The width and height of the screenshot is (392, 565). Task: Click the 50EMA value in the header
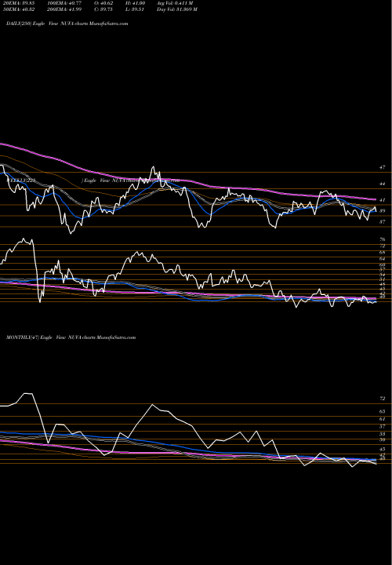point(19,9)
